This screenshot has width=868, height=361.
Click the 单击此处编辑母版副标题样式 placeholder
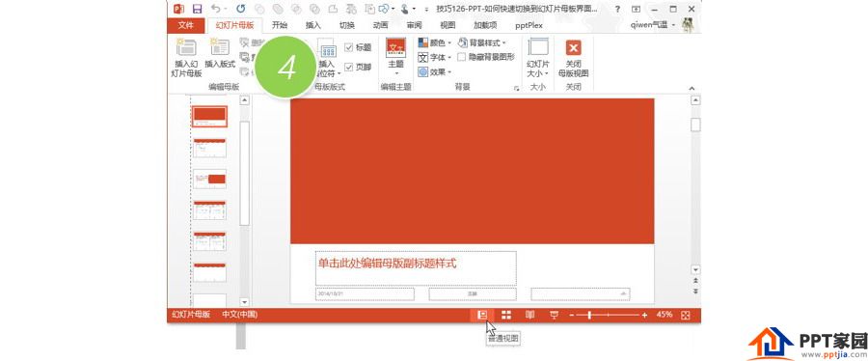416,268
